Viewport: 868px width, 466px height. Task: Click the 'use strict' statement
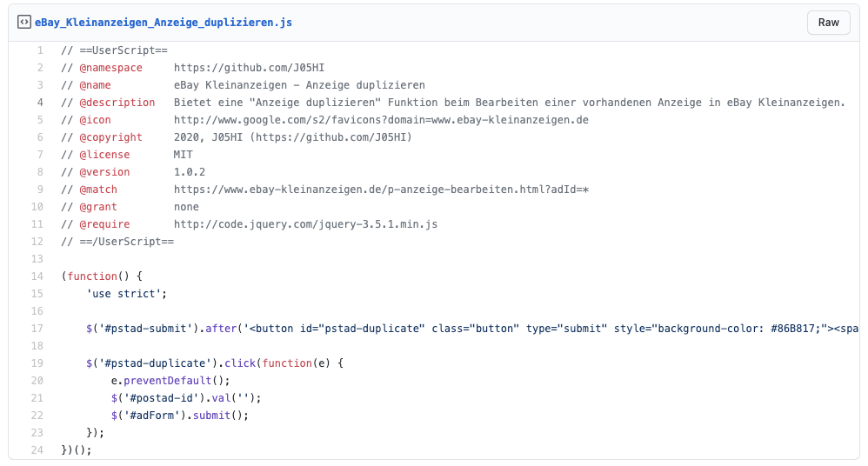click(126, 294)
